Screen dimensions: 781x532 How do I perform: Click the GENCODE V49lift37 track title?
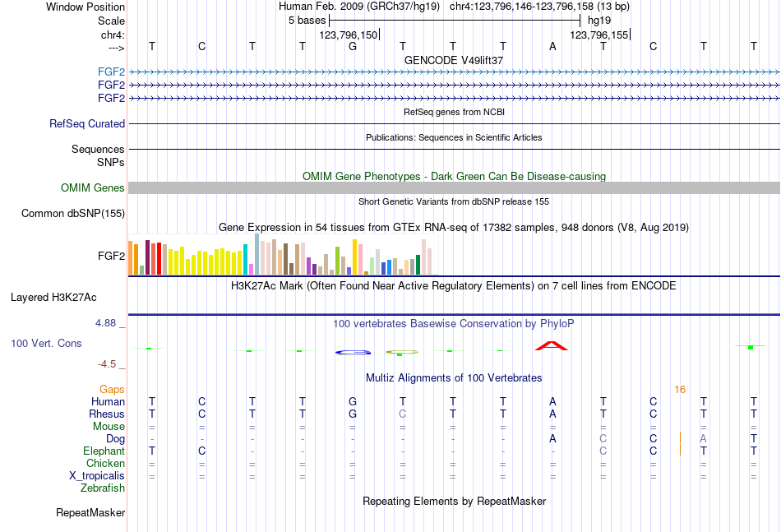pyautogui.click(x=453, y=60)
